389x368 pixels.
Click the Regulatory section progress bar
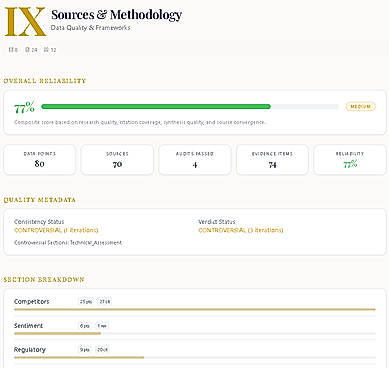point(195,358)
